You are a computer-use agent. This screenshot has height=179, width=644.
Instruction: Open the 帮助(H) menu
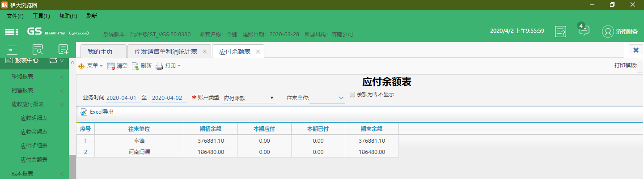point(68,16)
